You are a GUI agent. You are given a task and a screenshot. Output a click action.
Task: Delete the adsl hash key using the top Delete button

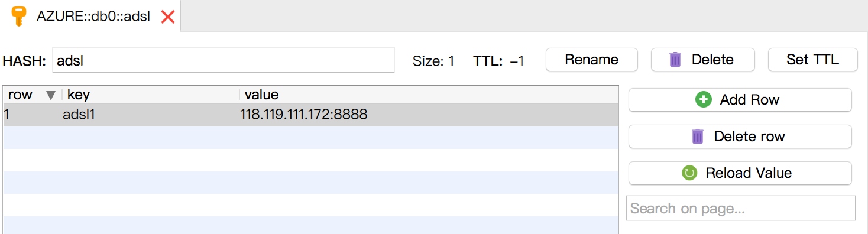point(702,60)
